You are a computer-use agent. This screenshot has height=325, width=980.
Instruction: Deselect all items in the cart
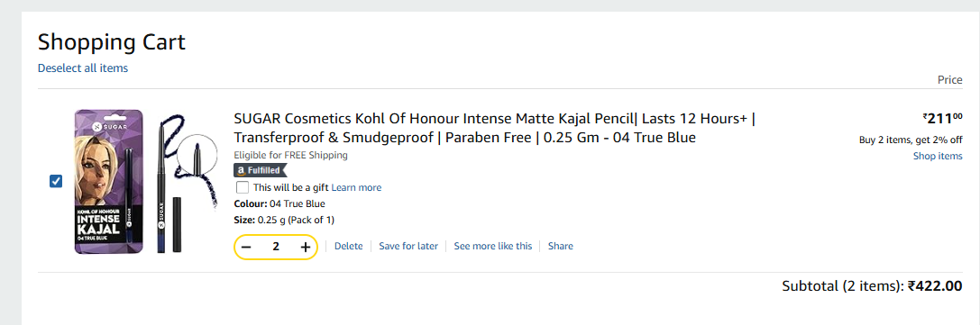[83, 68]
